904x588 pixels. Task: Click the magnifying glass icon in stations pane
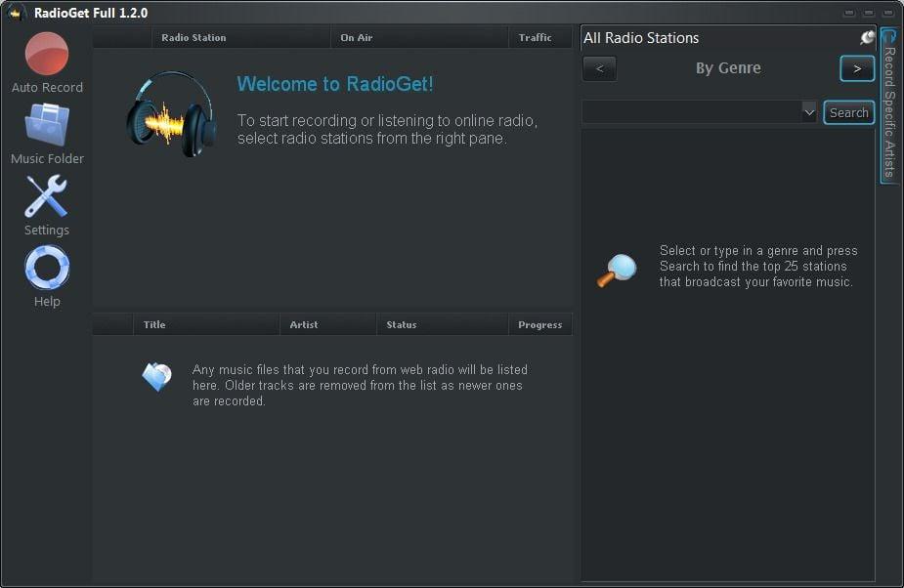[617, 270]
